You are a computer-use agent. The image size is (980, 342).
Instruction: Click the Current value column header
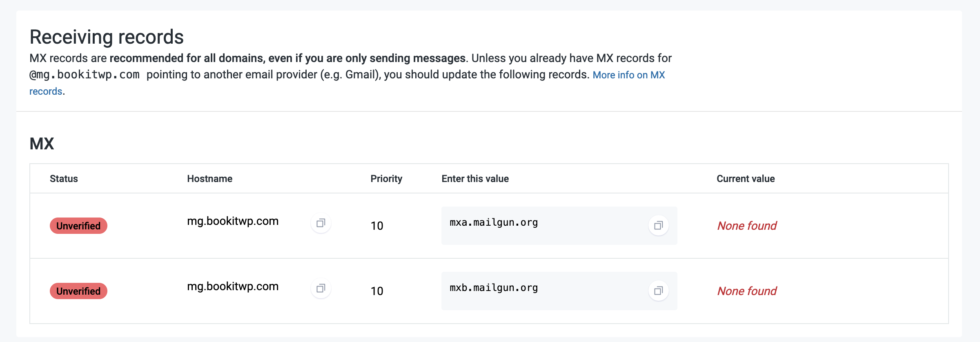tap(746, 179)
